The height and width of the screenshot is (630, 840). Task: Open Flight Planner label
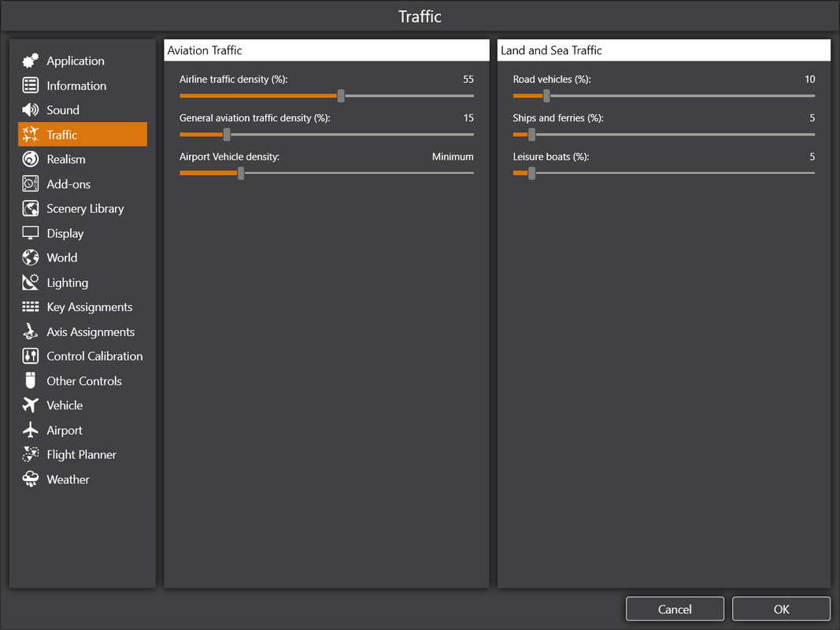(x=81, y=455)
